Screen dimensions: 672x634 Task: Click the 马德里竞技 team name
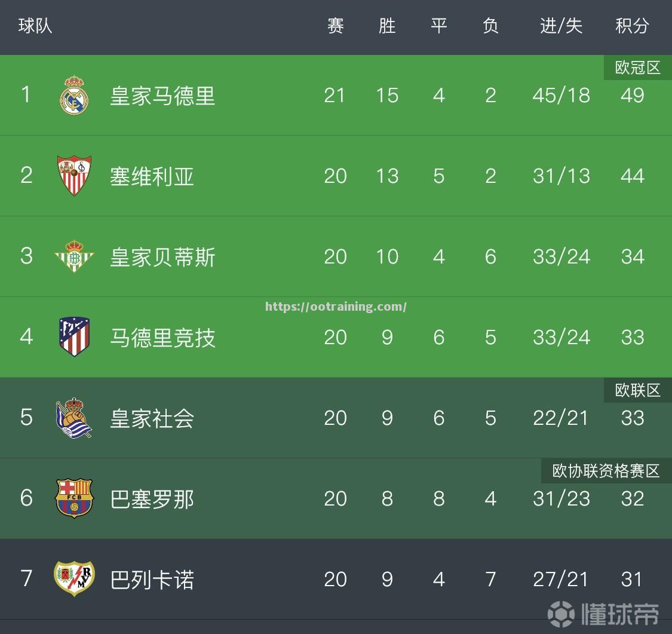[162, 336]
